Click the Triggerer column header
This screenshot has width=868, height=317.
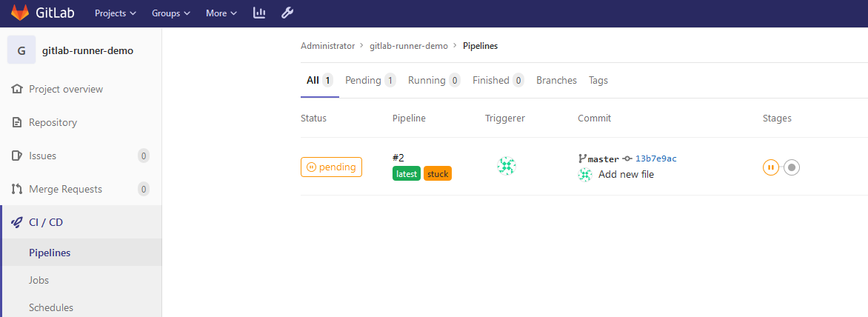point(505,118)
